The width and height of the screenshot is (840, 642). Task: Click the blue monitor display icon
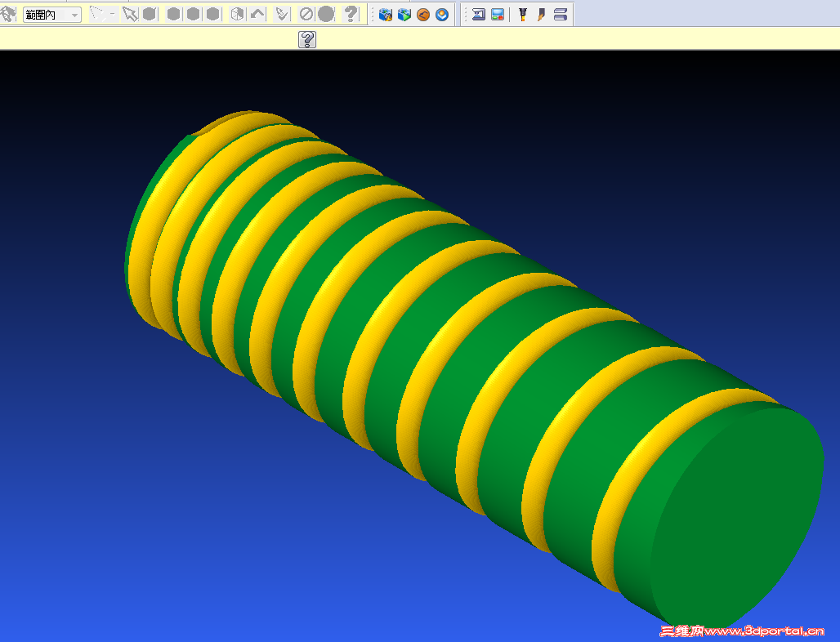[x=498, y=15]
